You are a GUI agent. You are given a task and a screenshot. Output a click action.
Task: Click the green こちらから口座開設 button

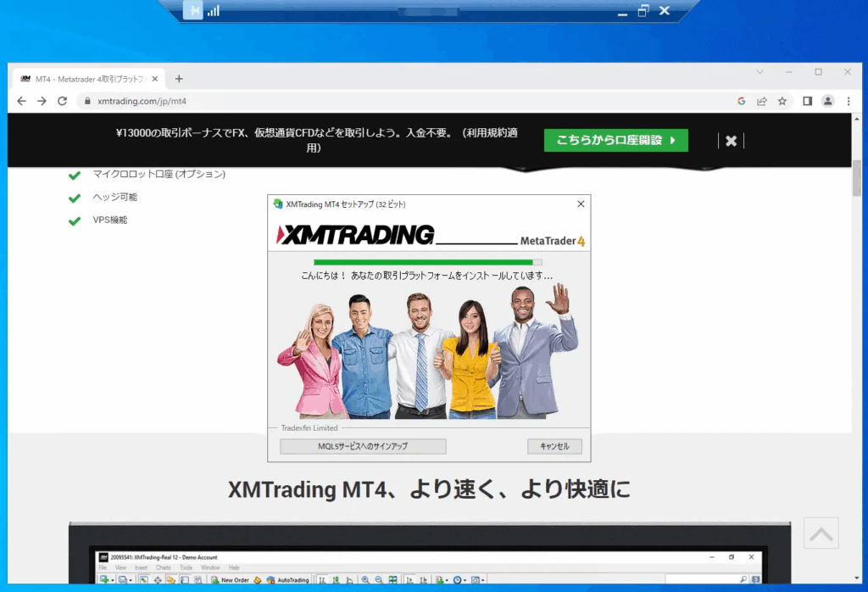[615, 141]
